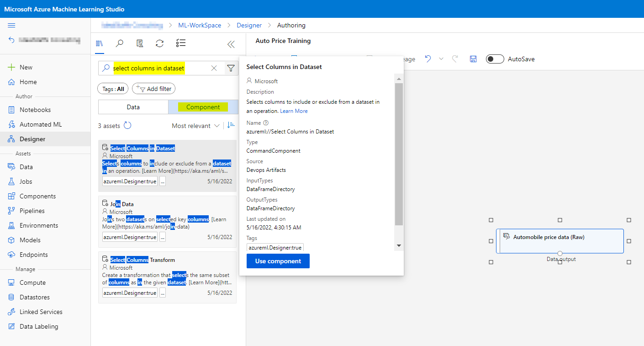Open the asset library icon tab

click(x=100, y=43)
